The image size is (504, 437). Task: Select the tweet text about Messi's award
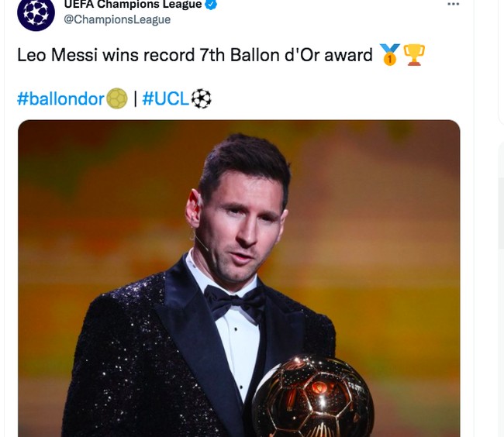(x=194, y=56)
